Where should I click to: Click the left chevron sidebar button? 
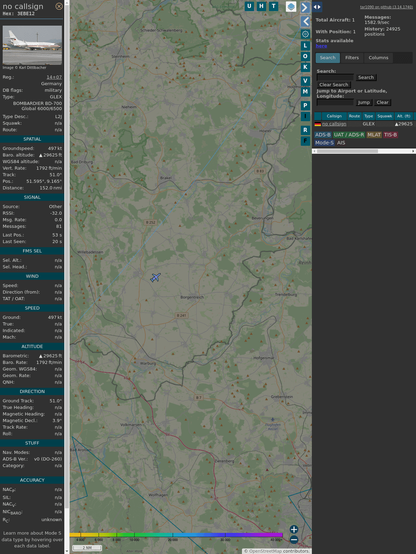305,22
